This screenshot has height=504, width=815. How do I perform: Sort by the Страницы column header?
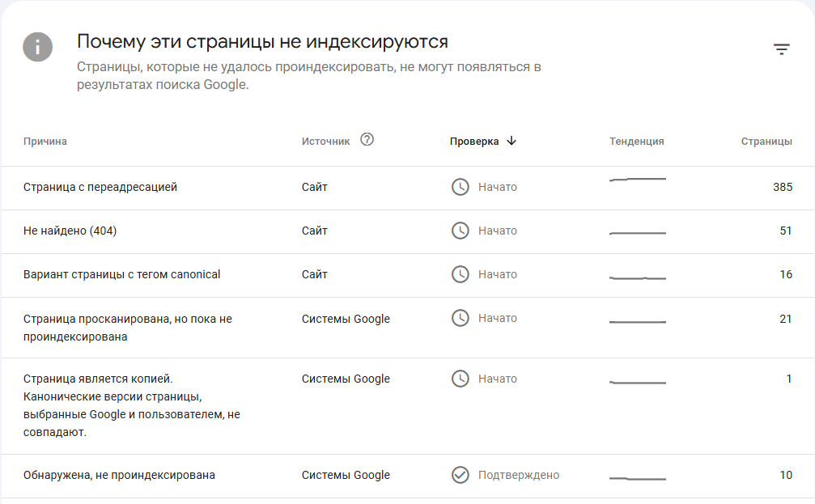[x=766, y=142]
